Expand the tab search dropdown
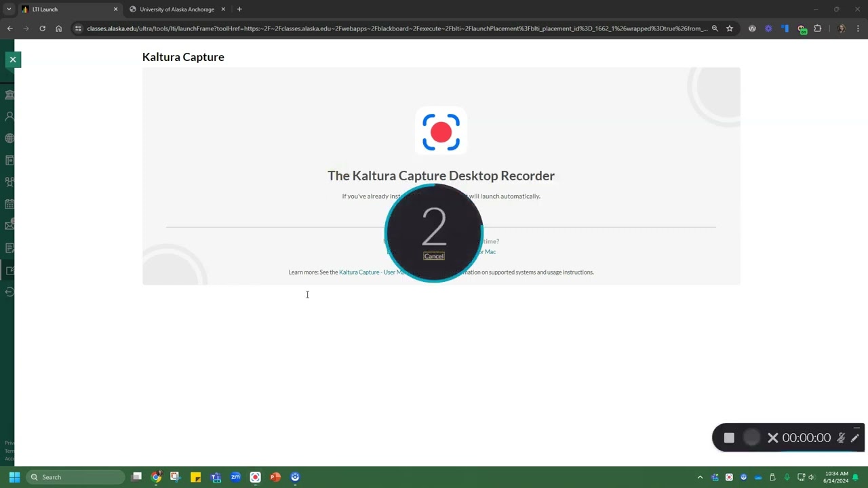Image resolution: width=868 pixels, height=488 pixels. (9, 9)
